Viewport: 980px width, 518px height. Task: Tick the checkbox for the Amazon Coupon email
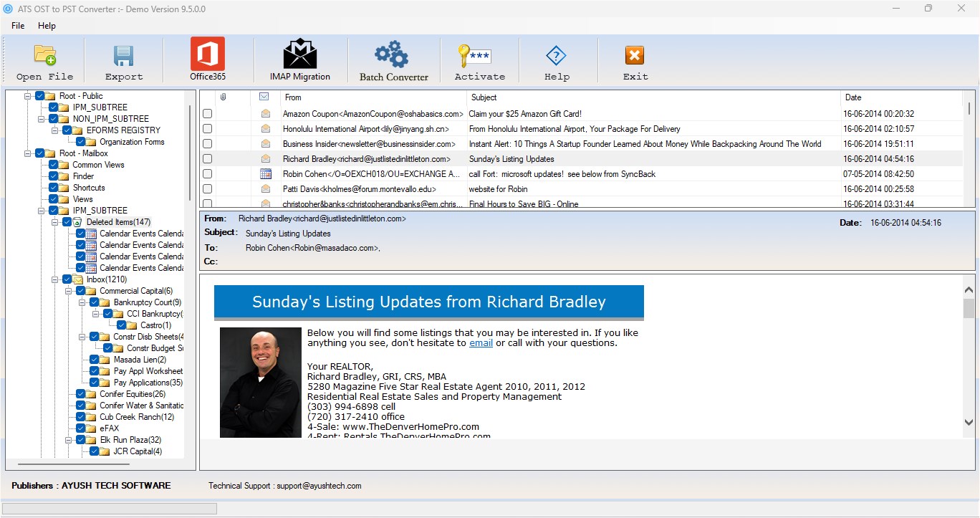207,114
